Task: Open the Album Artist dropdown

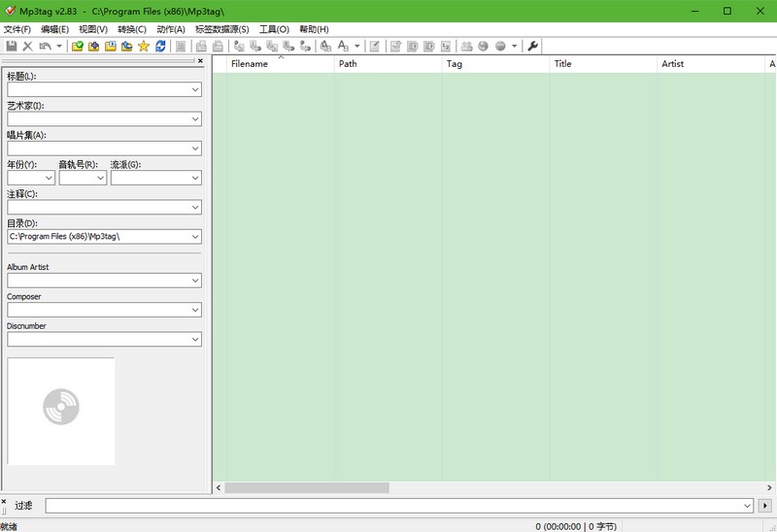Action: point(195,281)
